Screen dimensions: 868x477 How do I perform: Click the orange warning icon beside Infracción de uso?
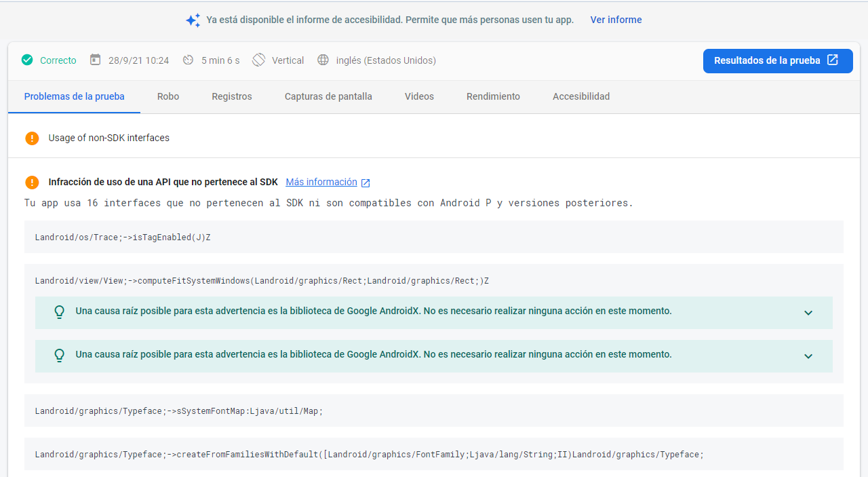pyautogui.click(x=32, y=182)
